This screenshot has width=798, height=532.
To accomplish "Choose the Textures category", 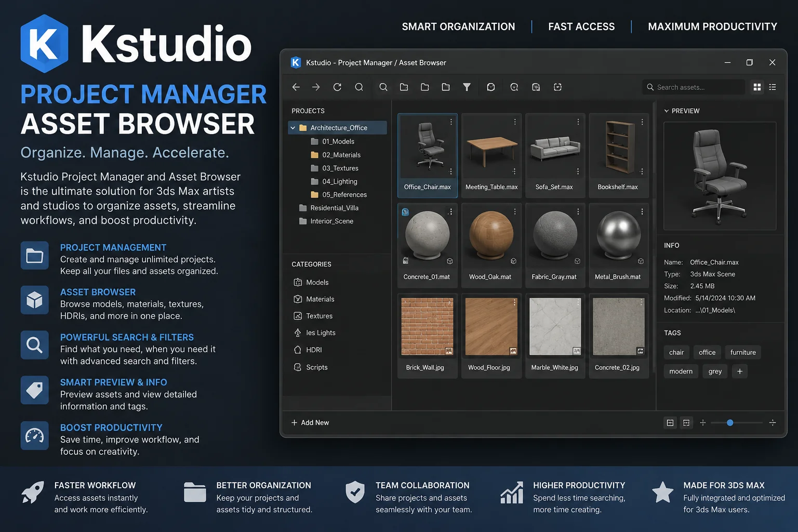I will 313,316.
